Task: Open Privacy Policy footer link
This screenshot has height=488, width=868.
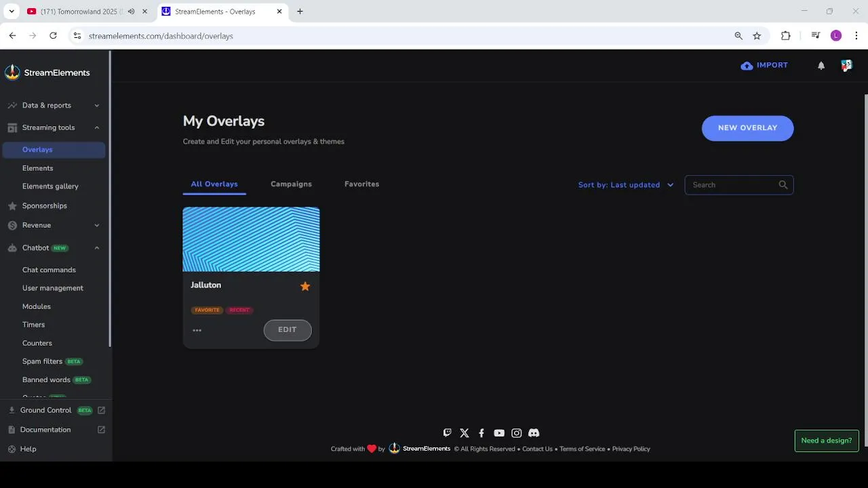Action: click(x=631, y=449)
